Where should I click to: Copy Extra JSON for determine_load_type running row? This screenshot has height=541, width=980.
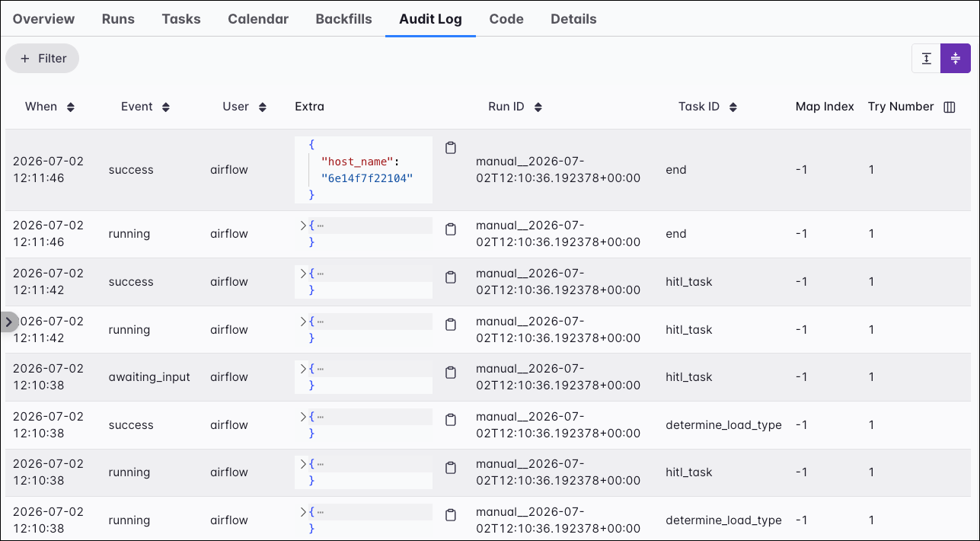(x=450, y=516)
